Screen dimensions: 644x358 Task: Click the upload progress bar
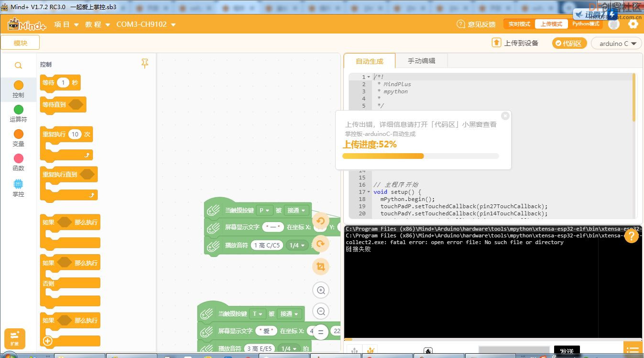pyautogui.click(x=421, y=156)
